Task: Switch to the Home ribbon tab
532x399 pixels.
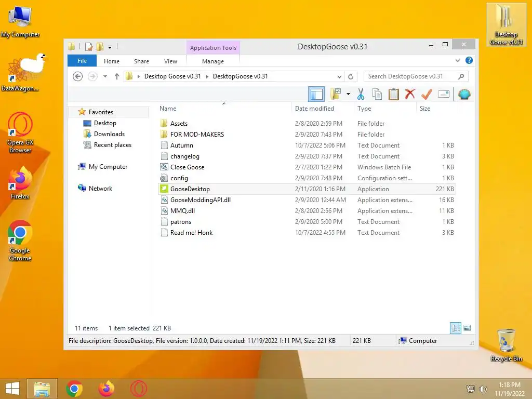Action: pyautogui.click(x=112, y=61)
